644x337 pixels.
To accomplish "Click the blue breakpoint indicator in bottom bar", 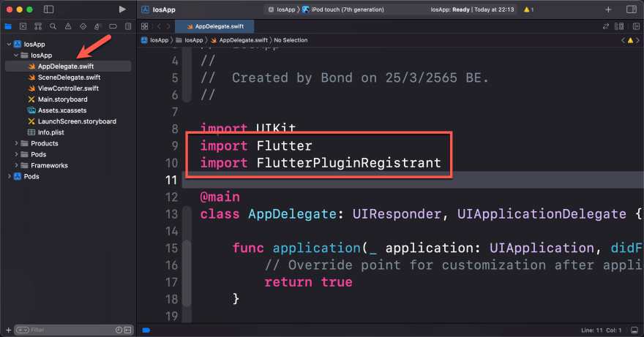I will (x=146, y=330).
